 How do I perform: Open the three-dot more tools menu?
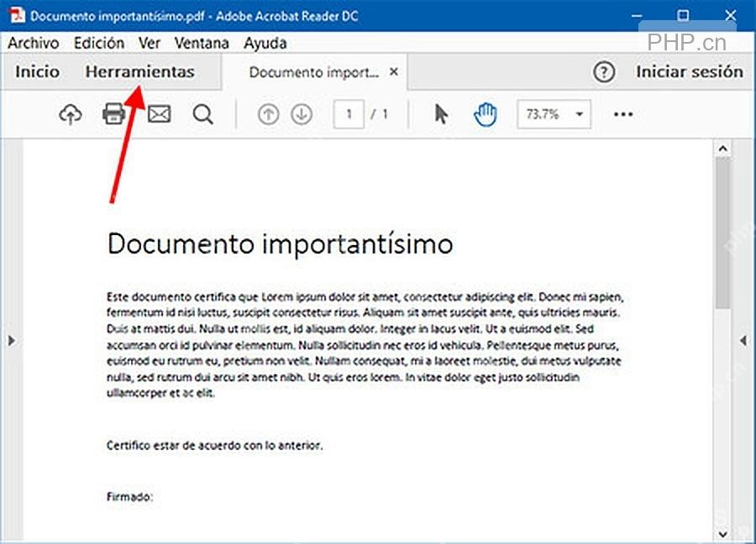623,115
